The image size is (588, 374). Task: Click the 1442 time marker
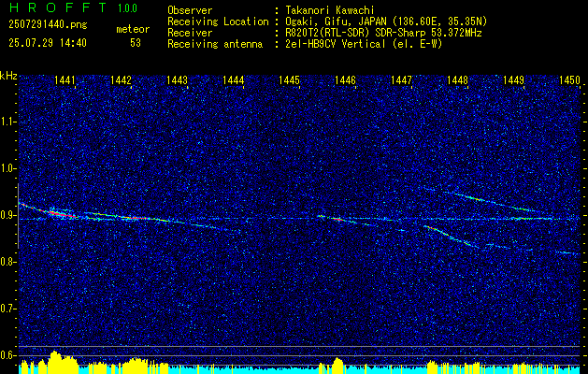click(122, 80)
